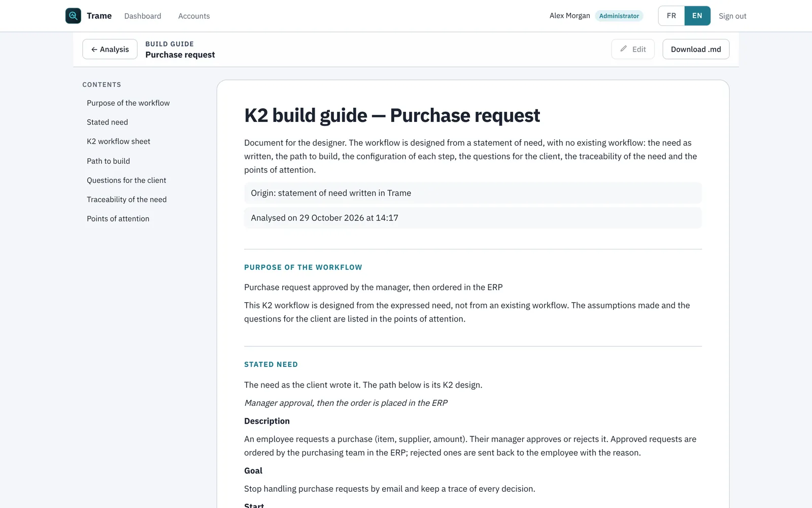The width and height of the screenshot is (812, 508).
Task: Click the Trame logo icon
Action: 73,16
